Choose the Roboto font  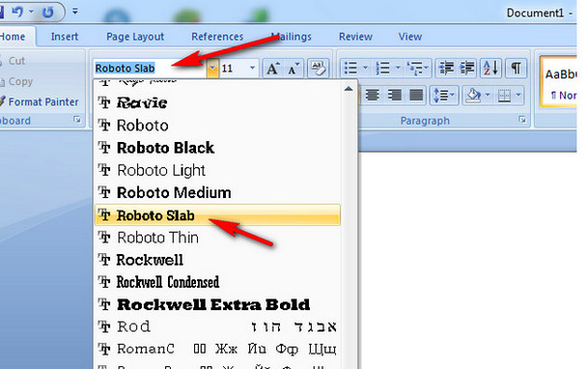click(217, 125)
